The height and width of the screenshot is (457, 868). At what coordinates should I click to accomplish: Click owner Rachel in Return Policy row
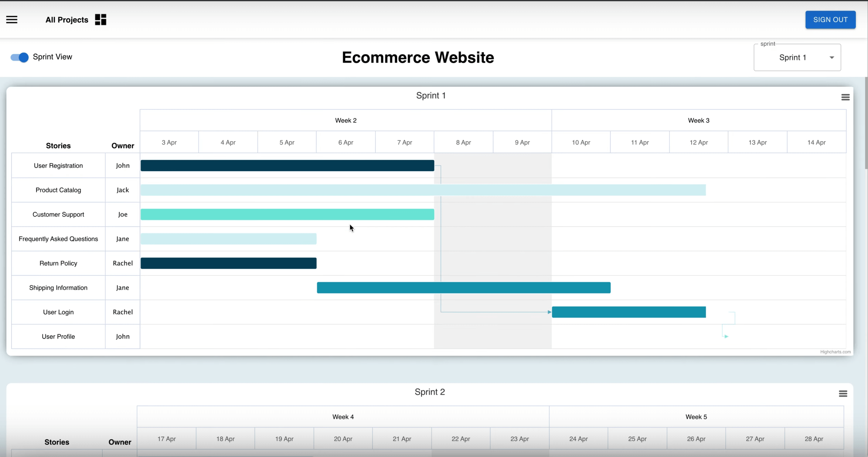coord(123,263)
